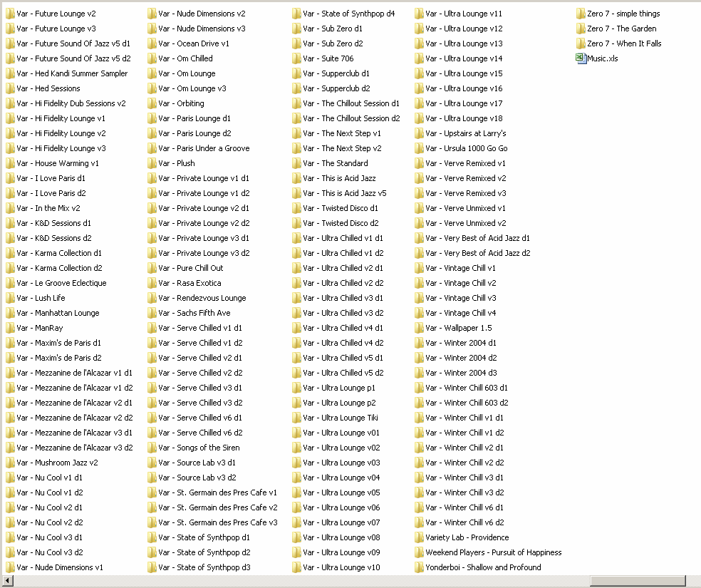Select 'Var - Maxim's de Paris d2' name
The height and width of the screenshot is (588, 701).
pyautogui.click(x=59, y=358)
